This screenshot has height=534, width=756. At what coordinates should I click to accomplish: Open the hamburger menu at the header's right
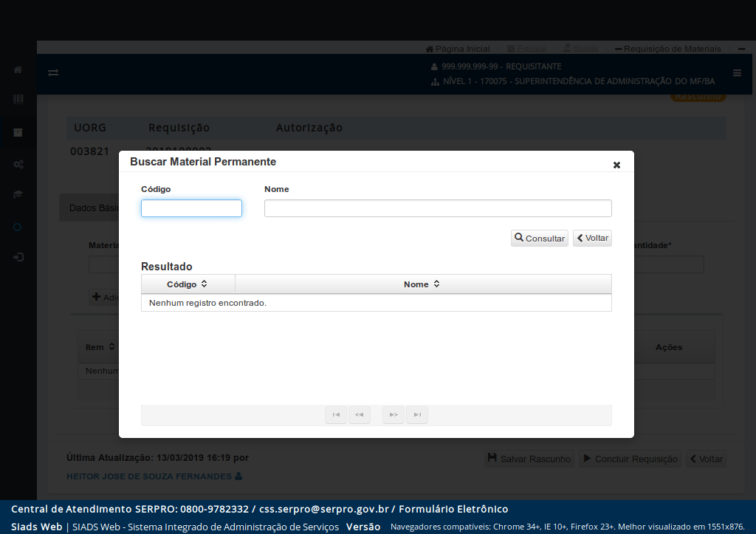tap(737, 73)
